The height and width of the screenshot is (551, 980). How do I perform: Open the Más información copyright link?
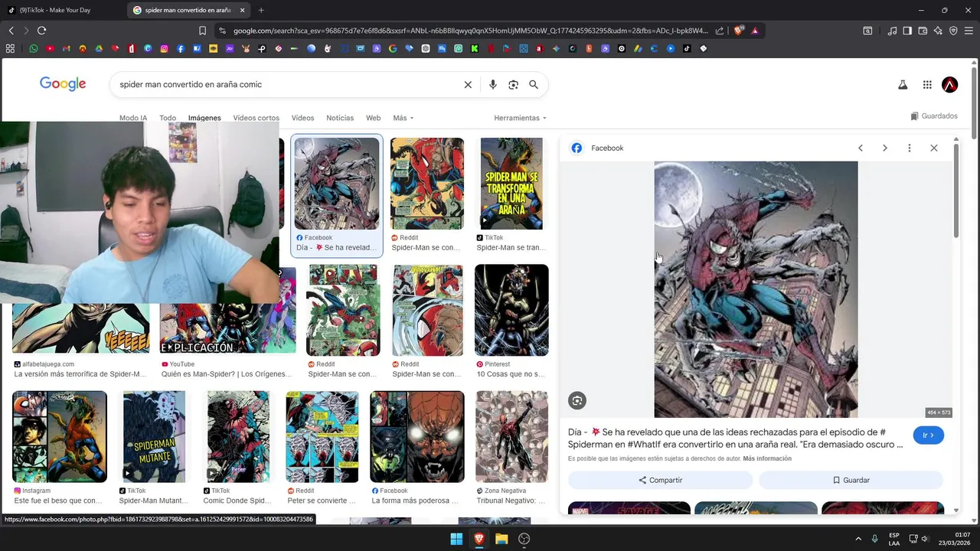(x=767, y=458)
